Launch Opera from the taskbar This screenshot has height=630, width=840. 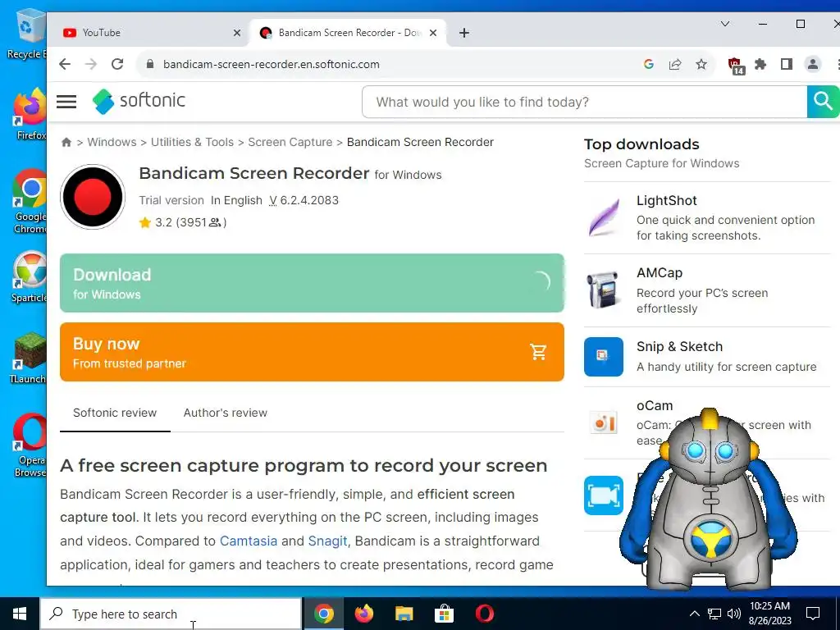point(484,614)
